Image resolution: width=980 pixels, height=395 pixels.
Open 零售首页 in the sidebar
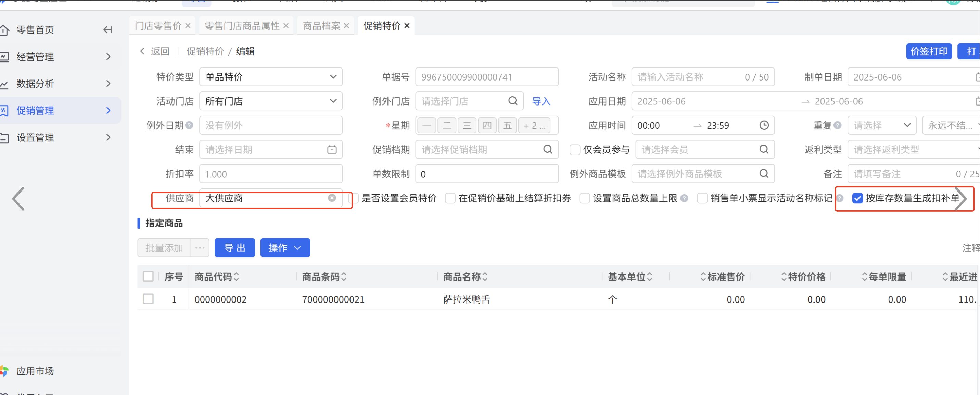tap(35, 30)
